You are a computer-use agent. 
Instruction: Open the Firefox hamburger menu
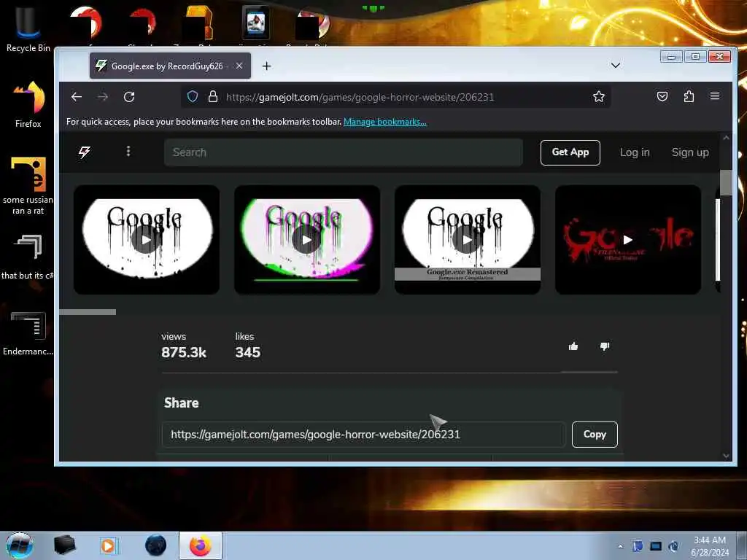(715, 96)
